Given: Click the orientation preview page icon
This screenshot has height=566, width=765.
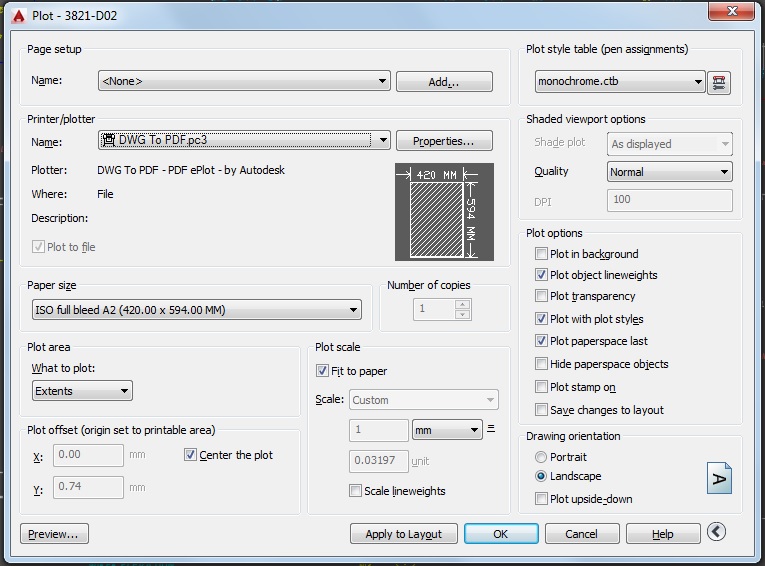Looking at the screenshot, I should pyautogui.click(x=719, y=478).
